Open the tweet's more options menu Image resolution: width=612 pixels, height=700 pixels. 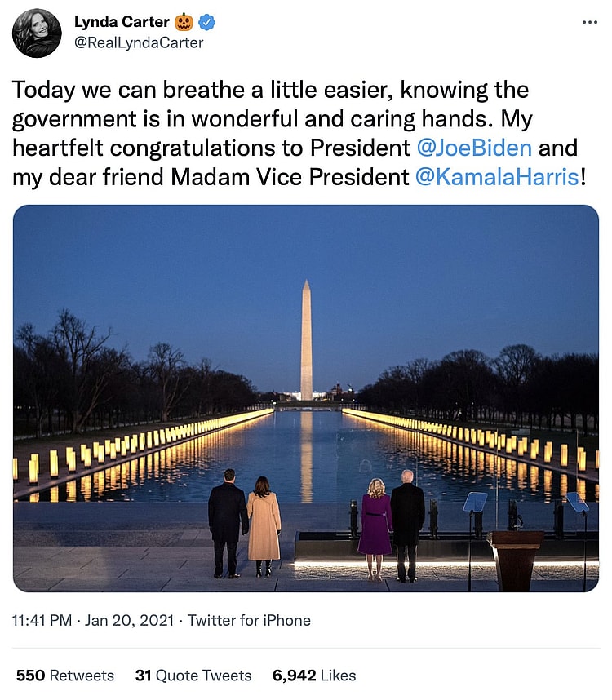(589, 22)
